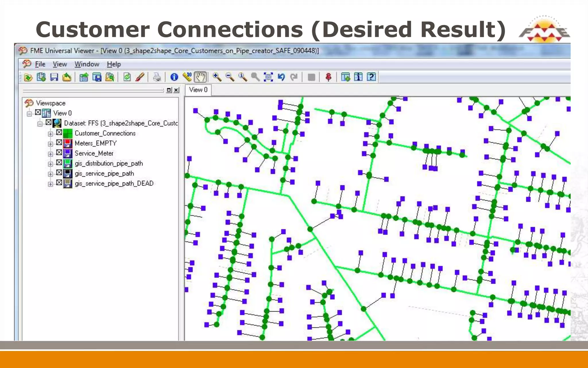Image resolution: width=588 pixels, height=368 pixels.
Task: Click the blue windows with disk icon
Action: (97, 77)
